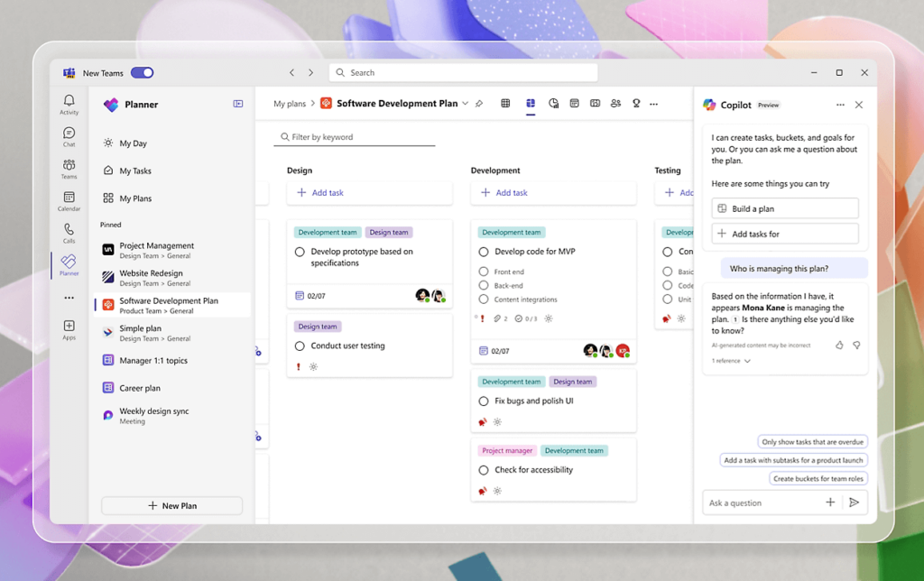Toggle the New Teams switch

(142, 72)
